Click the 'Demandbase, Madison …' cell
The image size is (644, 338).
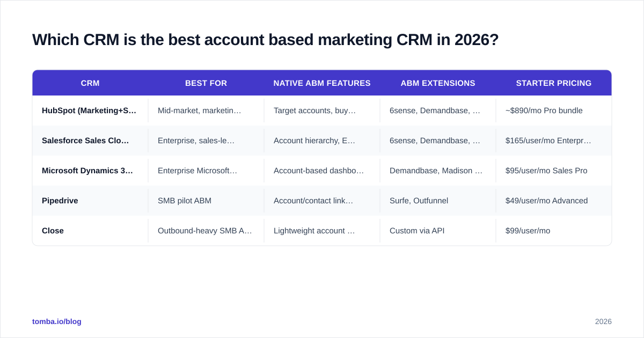coord(438,171)
